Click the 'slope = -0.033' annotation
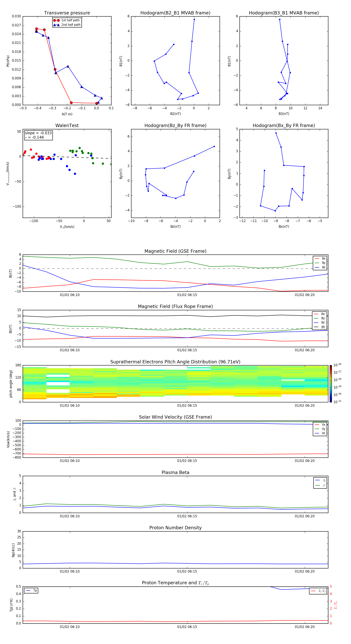Screen dimensions: 351x644 coord(38,133)
